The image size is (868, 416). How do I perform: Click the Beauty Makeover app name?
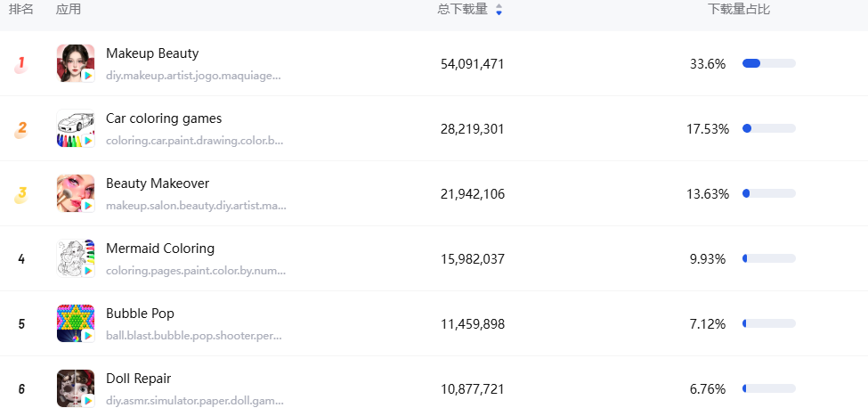click(x=158, y=184)
